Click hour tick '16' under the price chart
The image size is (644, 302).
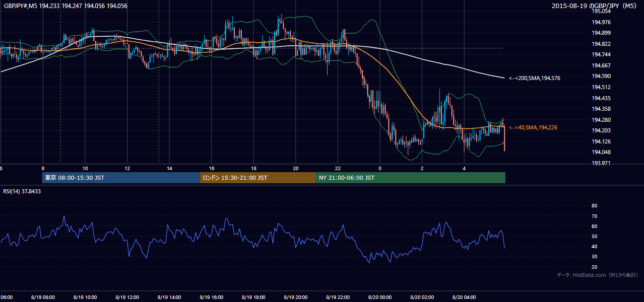click(212, 168)
